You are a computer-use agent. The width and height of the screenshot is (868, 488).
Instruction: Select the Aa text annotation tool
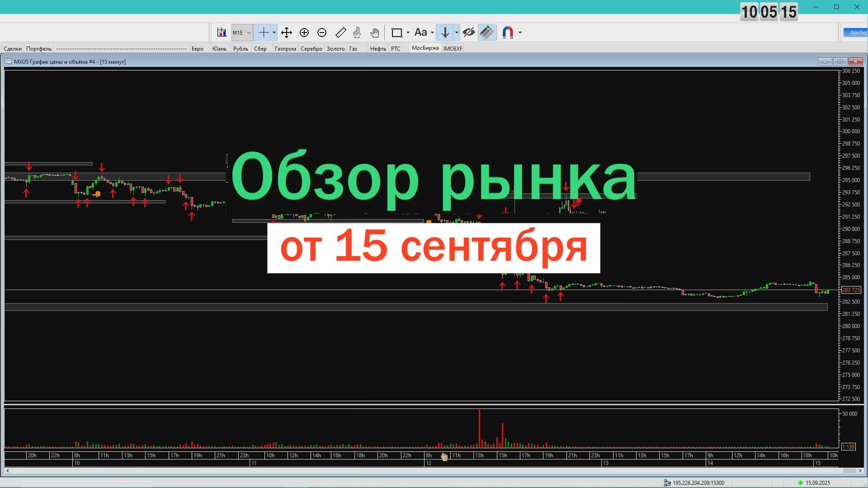pyautogui.click(x=421, y=32)
